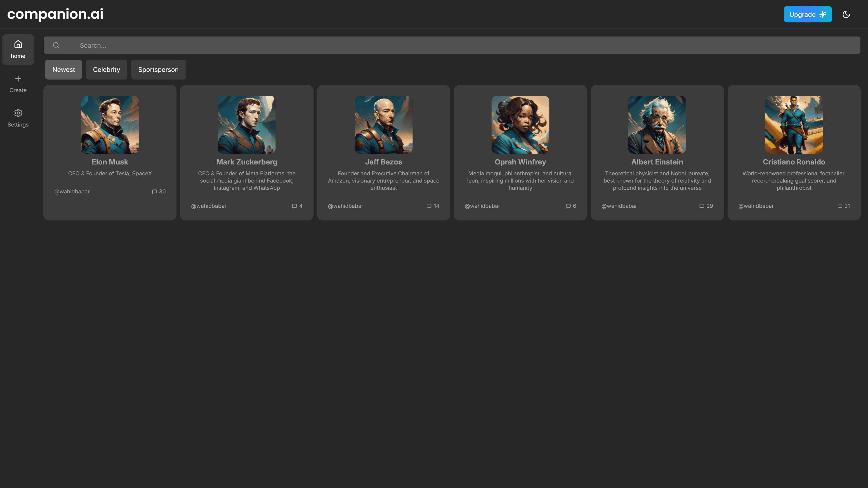Viewport: 868px width, 488px height.
Task: Click the Upgrade button
Action: click(807, 14)
